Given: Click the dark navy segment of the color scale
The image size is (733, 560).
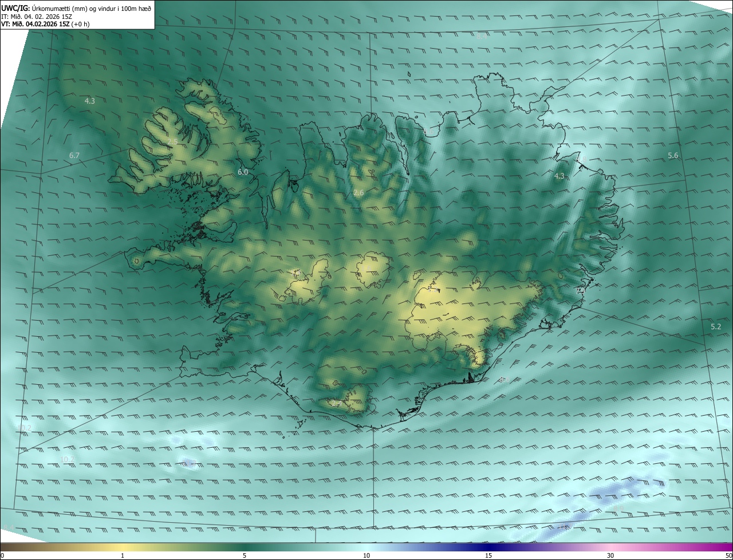Looking at the screenshot, I should pyautogui.click(x=488, y=547).
